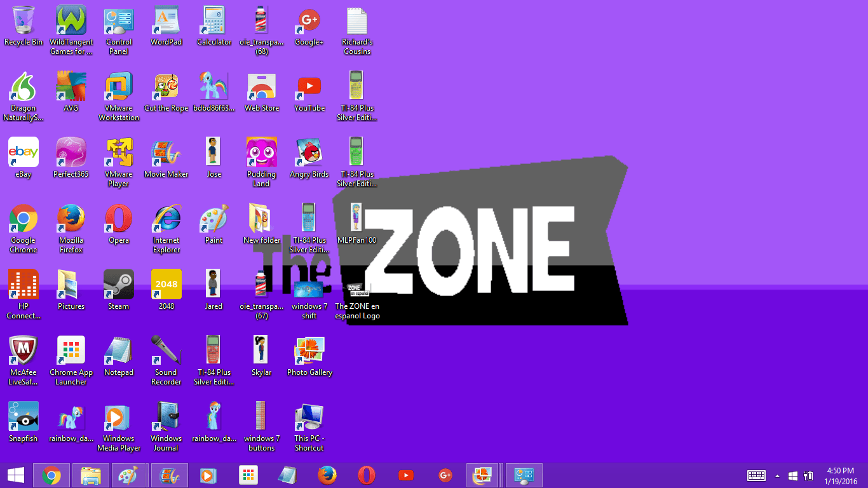
Task: Select the 2048 game icon
Action: 166,291
